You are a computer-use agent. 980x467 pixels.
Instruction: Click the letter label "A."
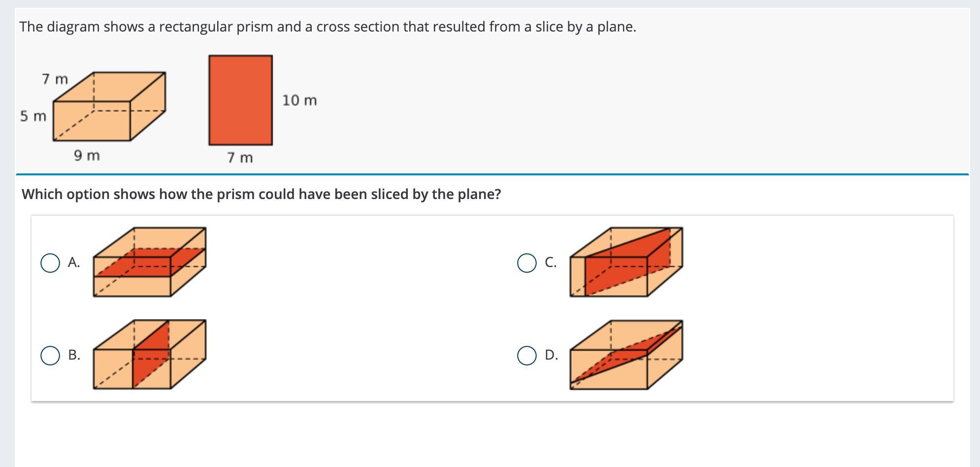pos(74,263)
